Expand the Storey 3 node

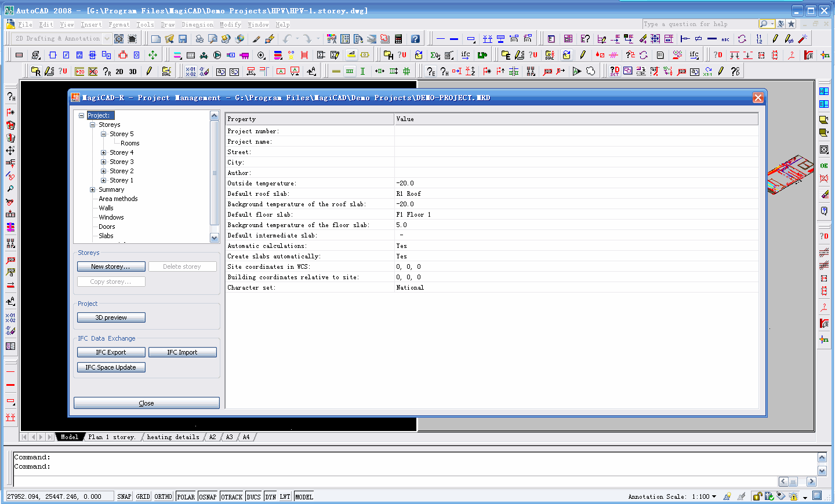point(103,162)
